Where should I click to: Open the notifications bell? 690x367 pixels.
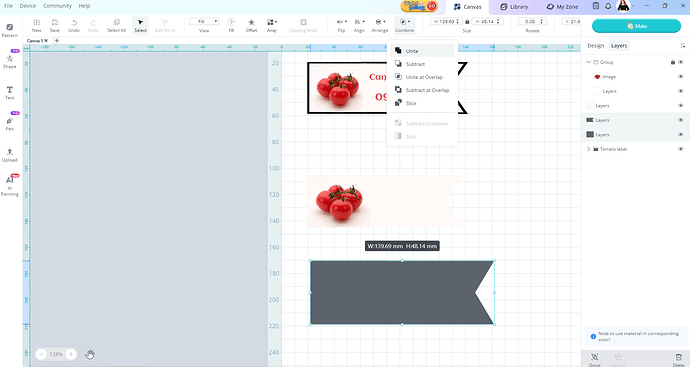608,6
